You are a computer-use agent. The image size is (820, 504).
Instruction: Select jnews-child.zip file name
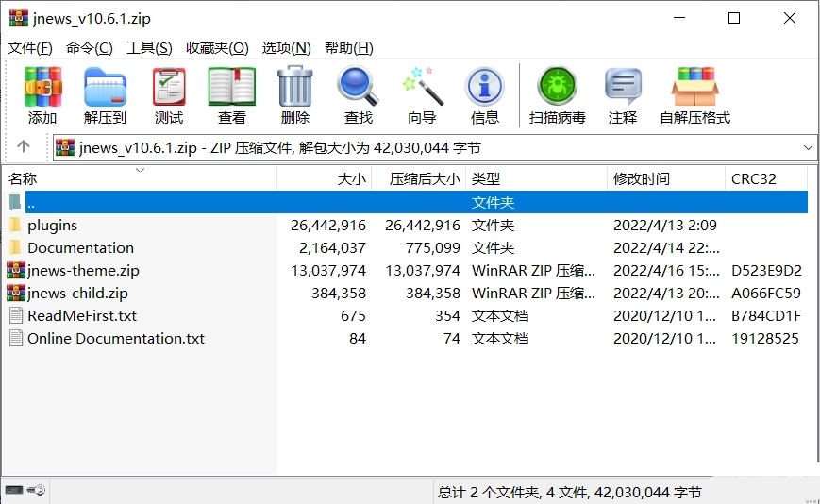77,293
